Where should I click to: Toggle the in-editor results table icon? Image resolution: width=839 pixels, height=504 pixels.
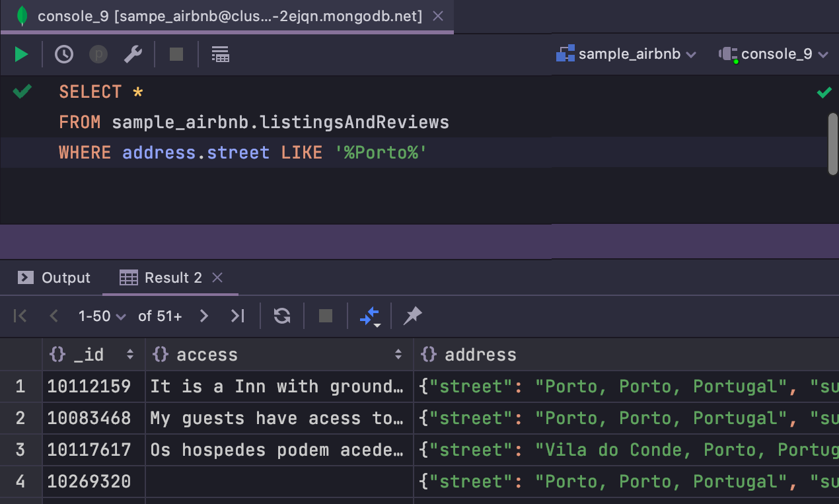(220, 54)
